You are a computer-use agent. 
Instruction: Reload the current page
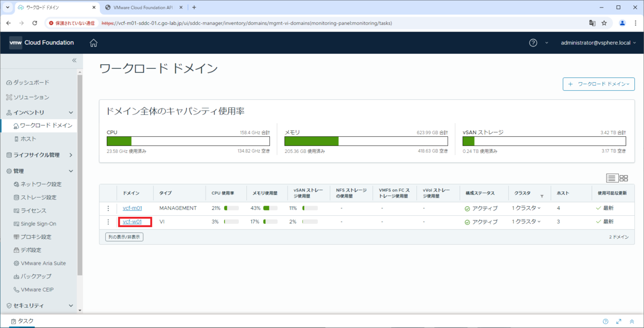[35, 23]
